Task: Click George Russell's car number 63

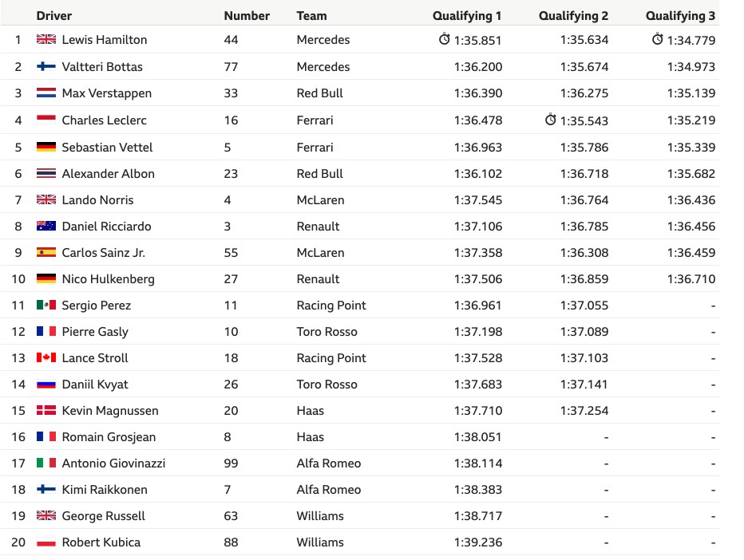Action: (x=231, y=516)
